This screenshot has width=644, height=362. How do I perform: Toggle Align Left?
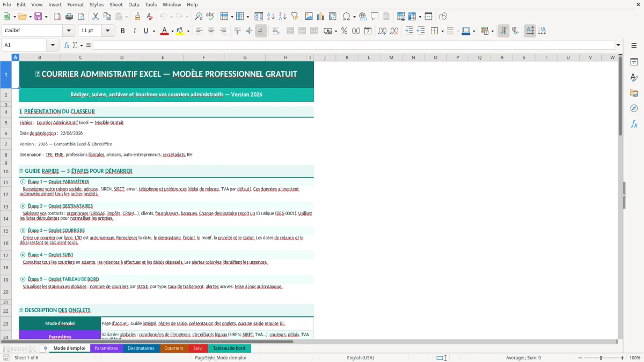coord(199,31)
